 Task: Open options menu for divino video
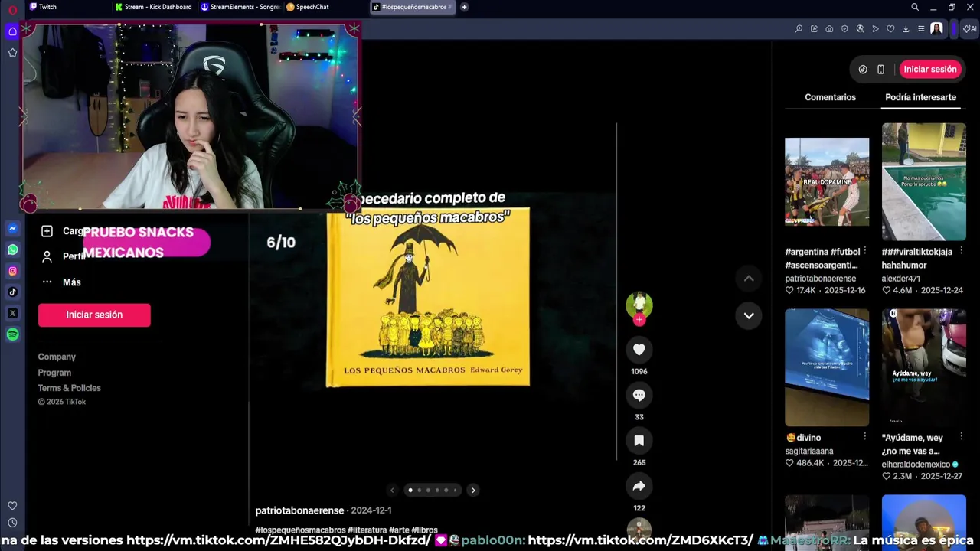click(865, 436)
